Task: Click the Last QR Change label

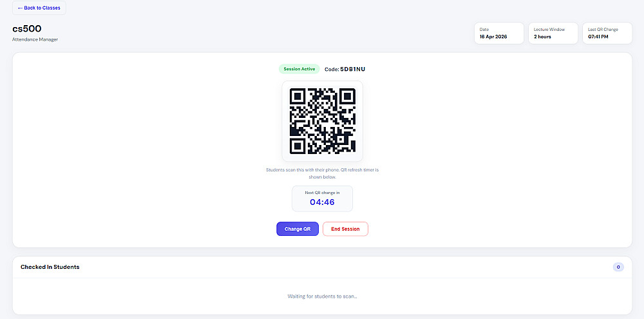Action: point(604,30)
